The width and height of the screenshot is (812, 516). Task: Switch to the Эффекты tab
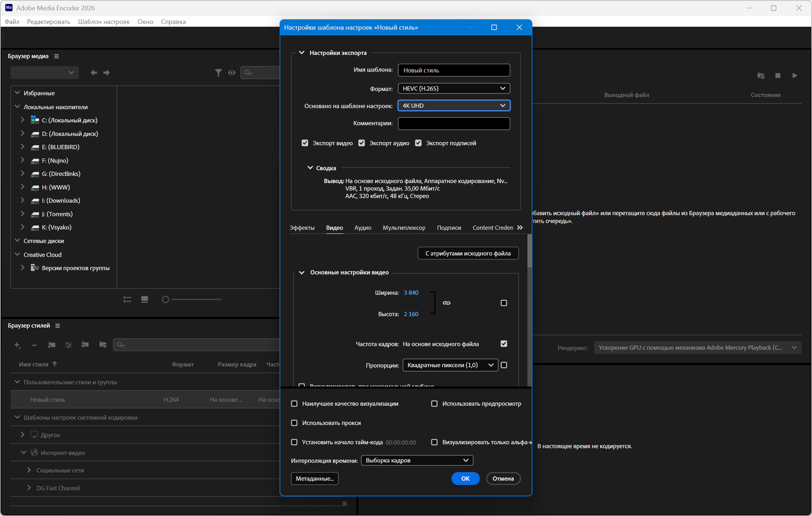click(302, 228)
